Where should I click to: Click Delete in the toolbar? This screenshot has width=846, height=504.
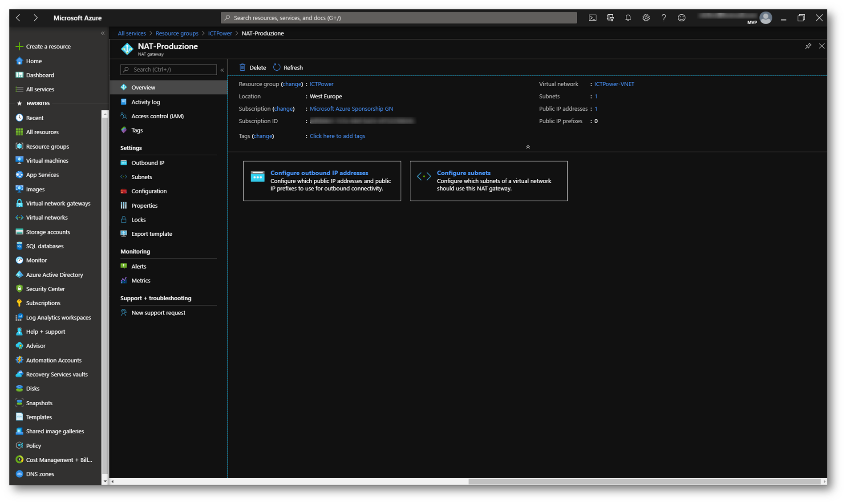click(252, 68)
